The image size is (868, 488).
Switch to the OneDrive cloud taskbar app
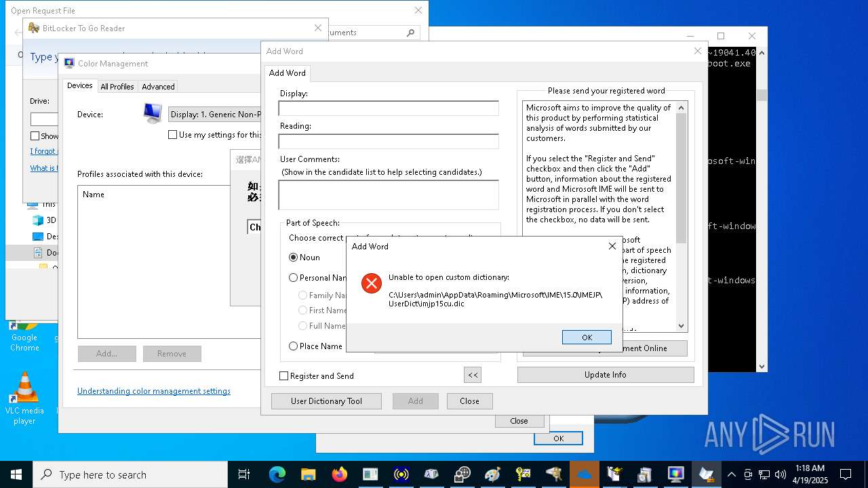point(585,474)
